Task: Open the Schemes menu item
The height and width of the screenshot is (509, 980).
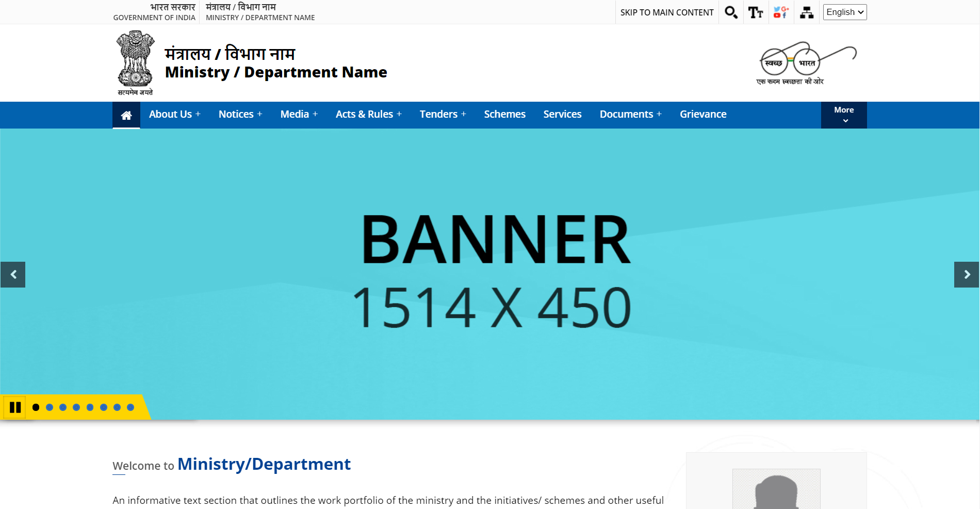Action: [504, 115]
